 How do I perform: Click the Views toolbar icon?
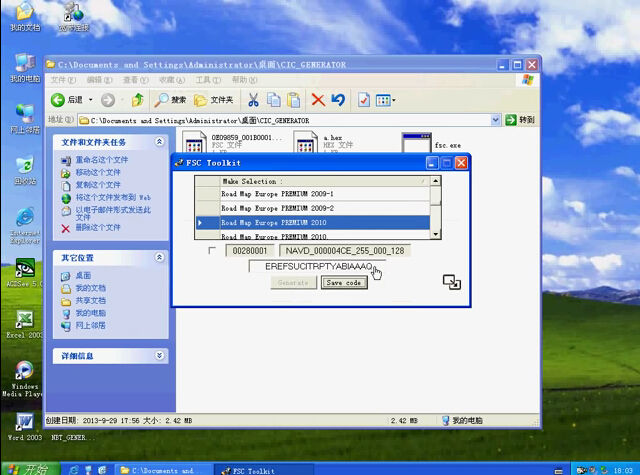(385, 100)
